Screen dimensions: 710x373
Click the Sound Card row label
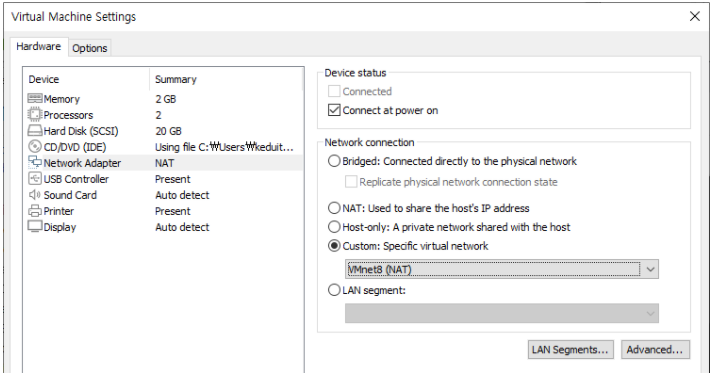(x=70, y=195)
